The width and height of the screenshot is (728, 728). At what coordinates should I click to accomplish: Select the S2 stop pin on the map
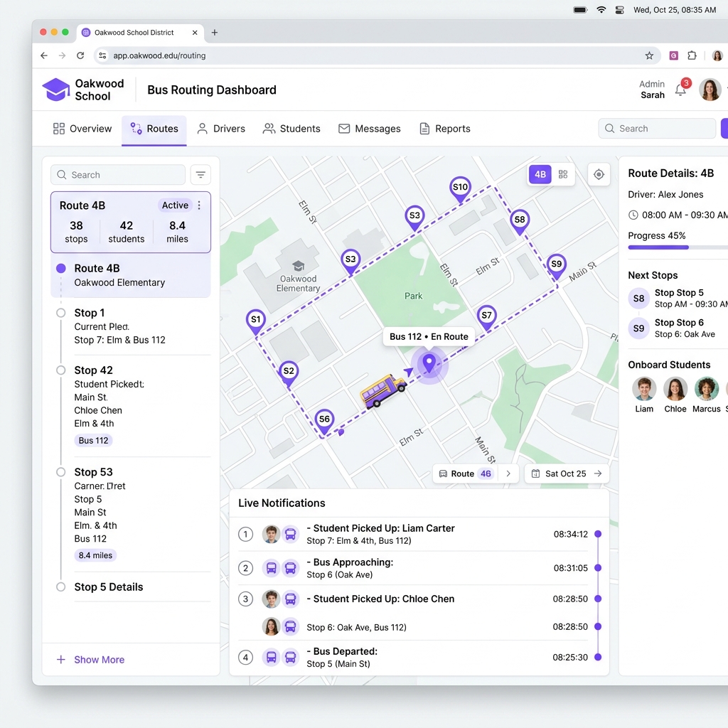click(289, 374)
